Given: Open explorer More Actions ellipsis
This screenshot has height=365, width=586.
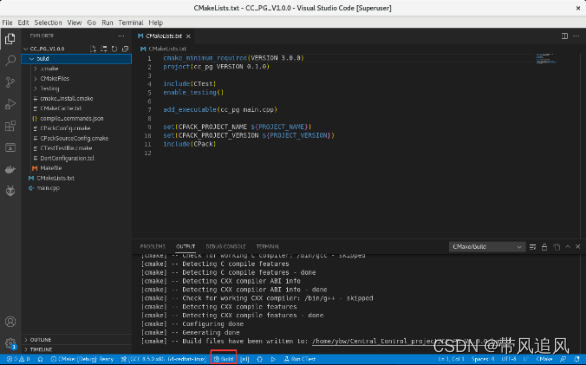Looking at the screenshot, I should click(x=121, y=36).
